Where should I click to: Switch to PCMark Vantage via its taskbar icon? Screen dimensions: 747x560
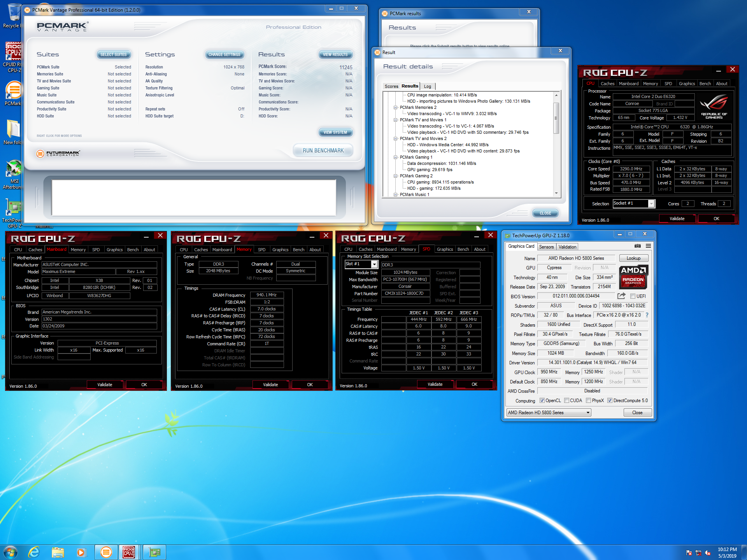tap(106, 552)
